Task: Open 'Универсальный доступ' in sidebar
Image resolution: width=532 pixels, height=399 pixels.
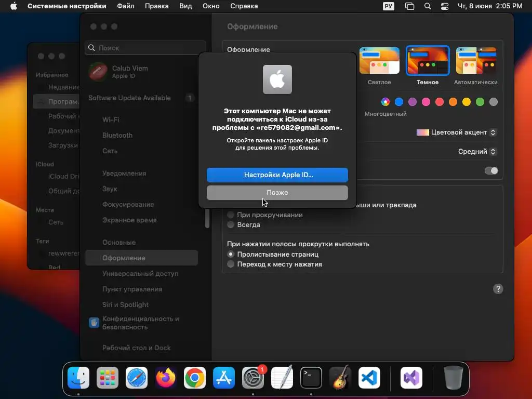Action: (141, 273)
